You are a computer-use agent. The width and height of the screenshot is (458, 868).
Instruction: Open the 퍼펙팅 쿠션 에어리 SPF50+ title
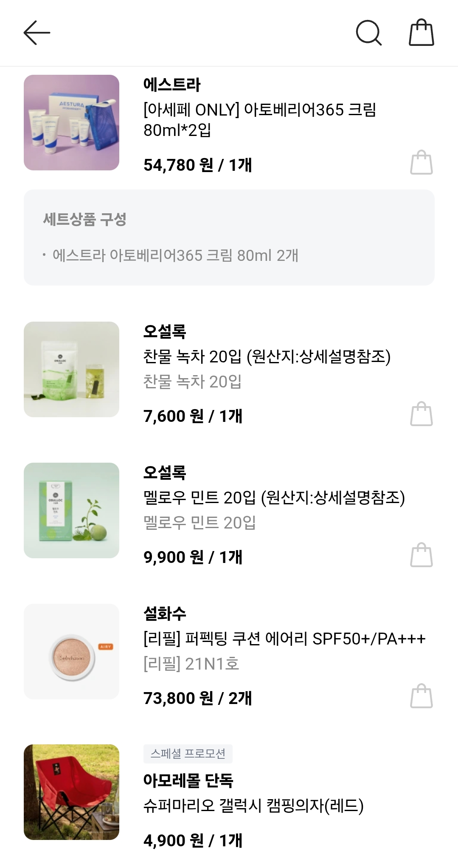(284, 639)
